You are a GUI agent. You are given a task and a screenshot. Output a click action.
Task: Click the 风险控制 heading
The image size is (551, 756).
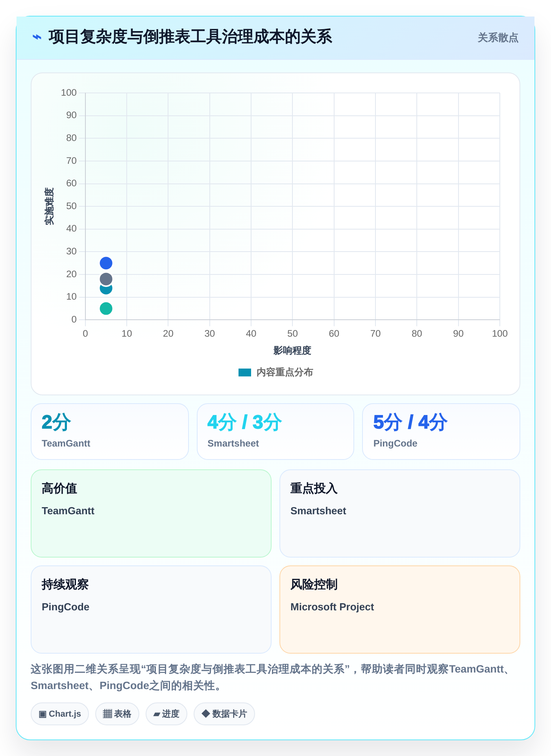click(314, 584)
